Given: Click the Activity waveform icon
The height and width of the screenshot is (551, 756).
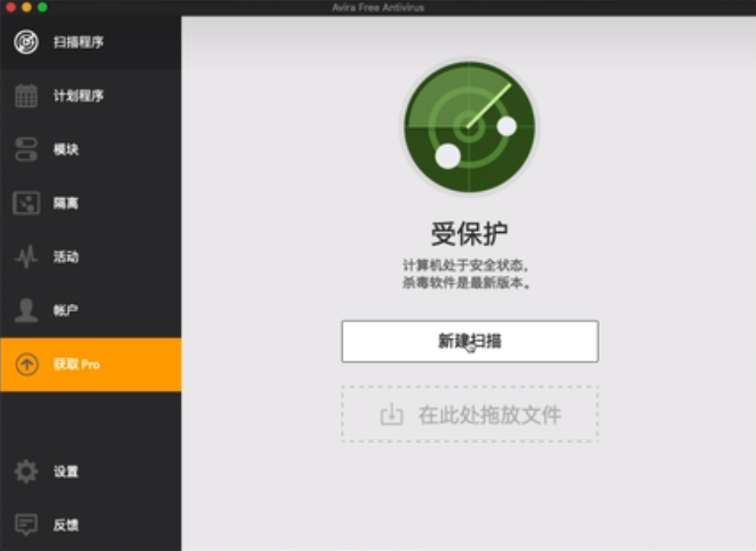Looking at the screenshot, I should pyautogui.click(x=26, y=256).
